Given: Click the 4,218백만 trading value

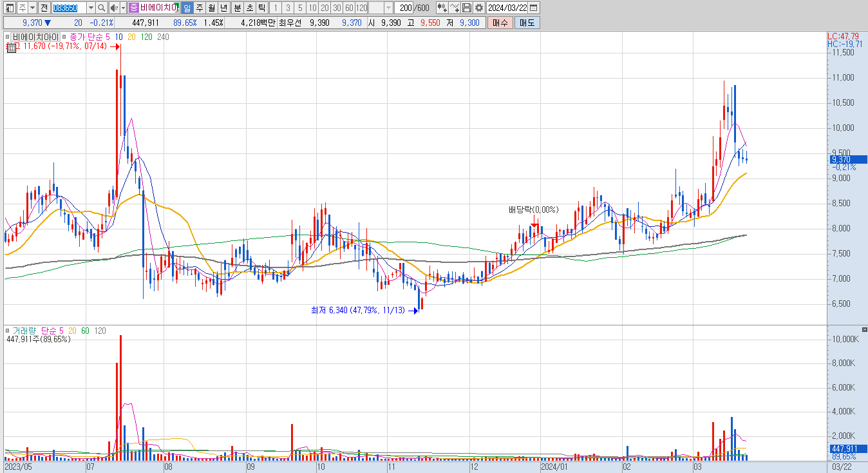Looking at the screenshot, I should [x=258, y=23].
